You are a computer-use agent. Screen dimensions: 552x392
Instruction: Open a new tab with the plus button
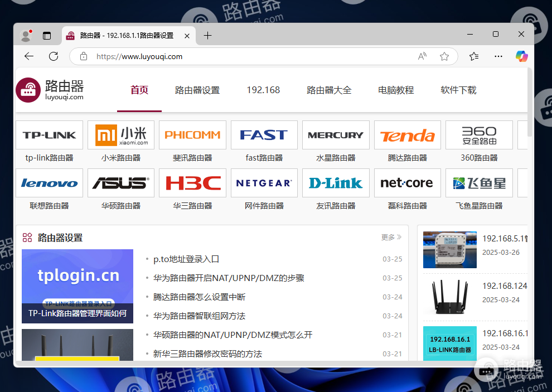208,36
